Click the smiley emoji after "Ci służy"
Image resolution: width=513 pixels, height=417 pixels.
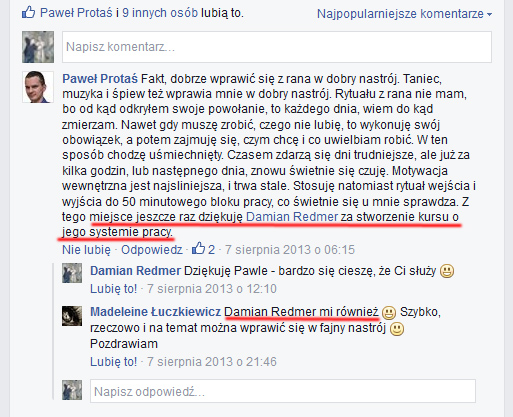pos(447,271)
